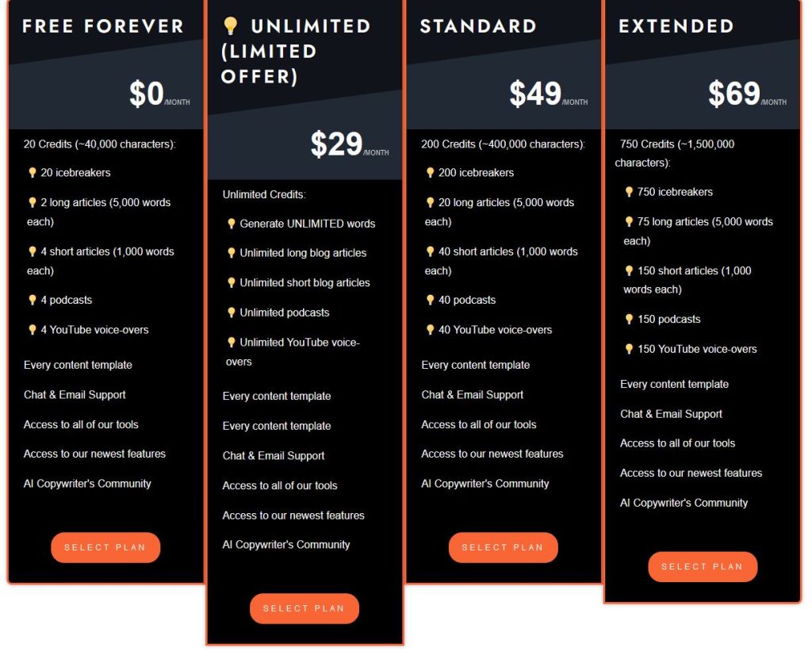The image size is (812, 667).
Task: Select the Standard plan button
Action: 504,547
